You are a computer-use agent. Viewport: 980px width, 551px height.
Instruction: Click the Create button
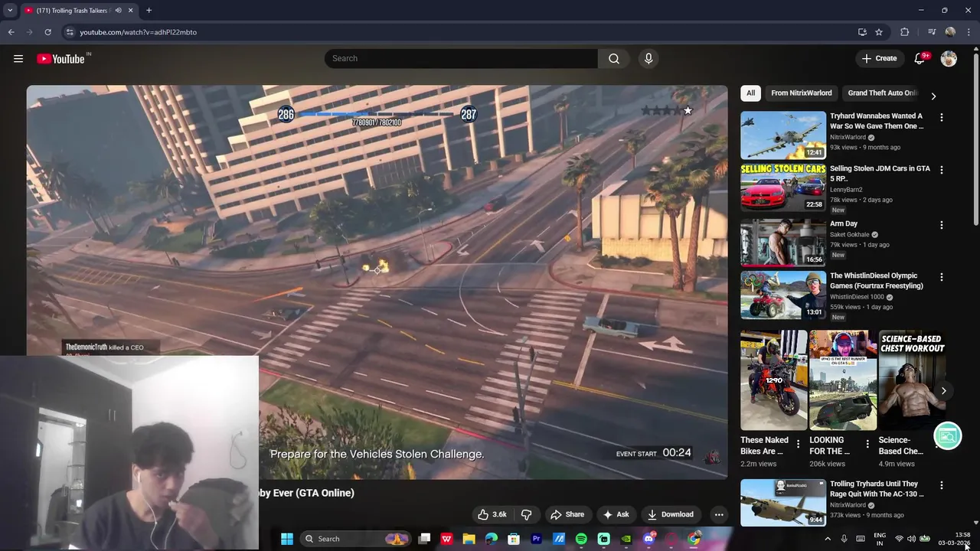[879, 59]
